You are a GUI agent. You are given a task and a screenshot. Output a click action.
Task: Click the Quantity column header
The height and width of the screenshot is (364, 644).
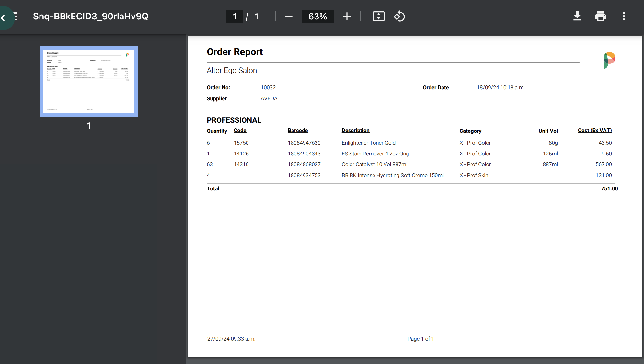pos(217,131)
